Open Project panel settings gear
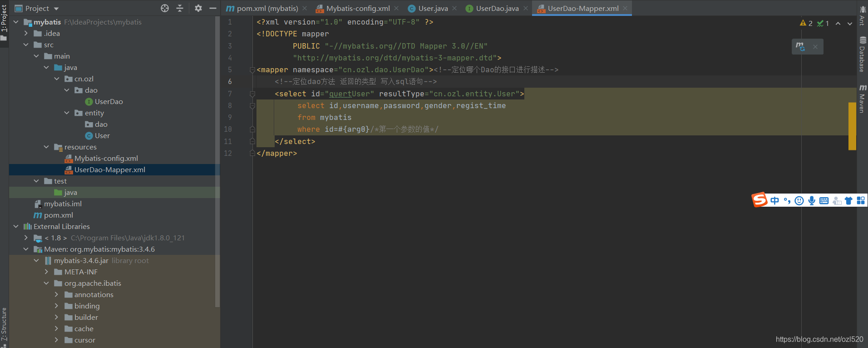The image size is (868, 348). pos(198,8)
